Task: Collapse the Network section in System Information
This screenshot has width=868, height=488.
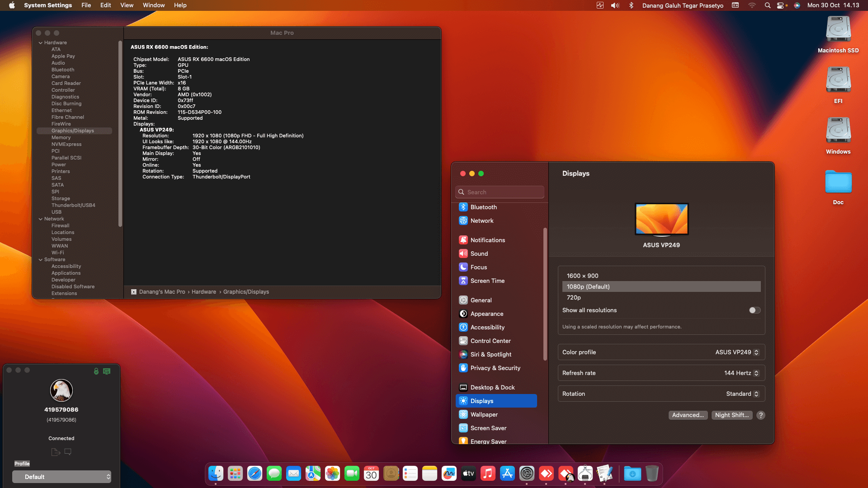Action: pos(41,219)
